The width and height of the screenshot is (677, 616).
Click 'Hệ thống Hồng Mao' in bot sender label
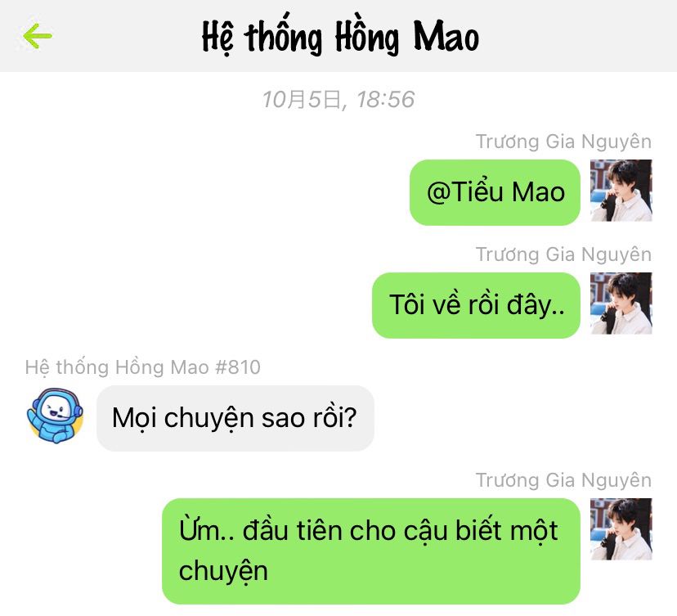coord(117,367)
